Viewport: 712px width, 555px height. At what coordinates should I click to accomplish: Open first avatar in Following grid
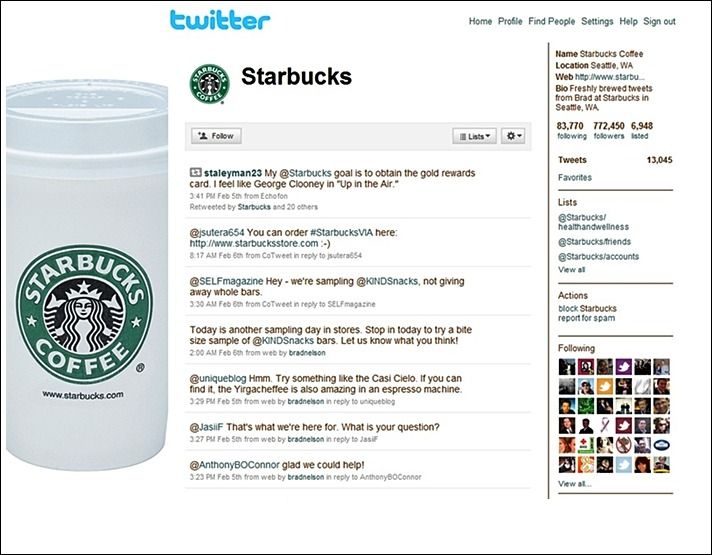click(x=567, y=367)
